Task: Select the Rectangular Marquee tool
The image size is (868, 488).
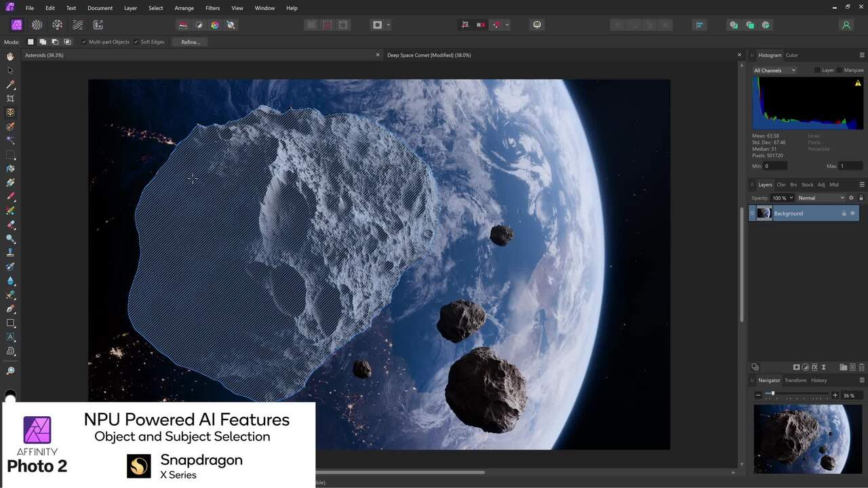Action: pos(10,155)
